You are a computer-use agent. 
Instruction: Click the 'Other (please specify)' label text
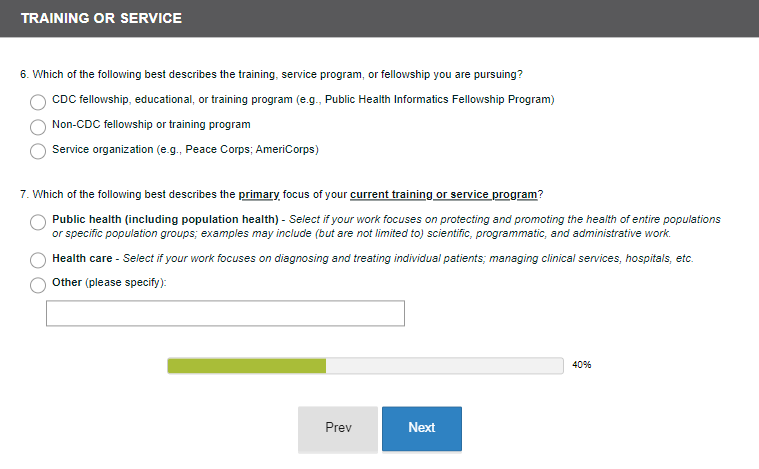109,283
